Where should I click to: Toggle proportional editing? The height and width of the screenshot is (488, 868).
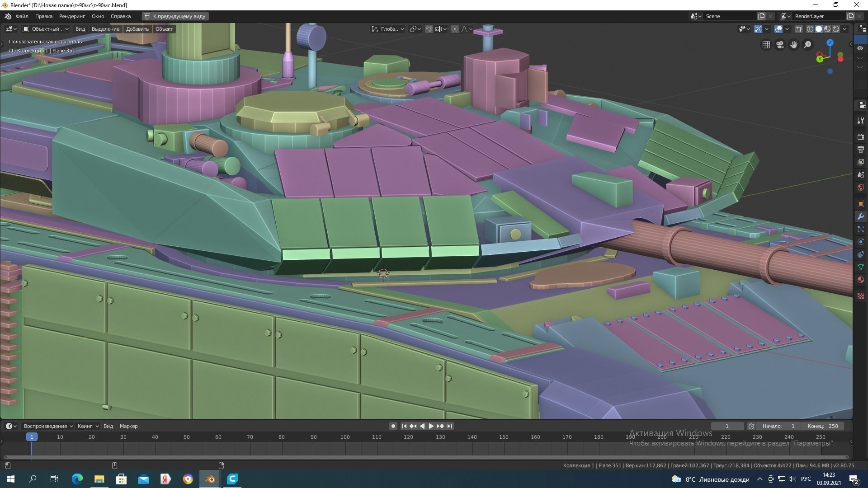(x=455, y=29)
